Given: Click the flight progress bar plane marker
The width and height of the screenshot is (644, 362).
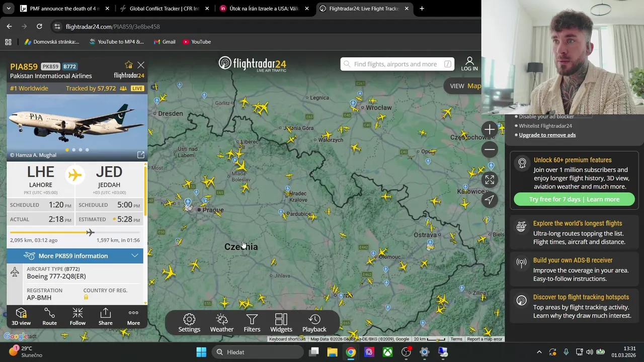Looking at the screenshot, I should tap(90, 232).
